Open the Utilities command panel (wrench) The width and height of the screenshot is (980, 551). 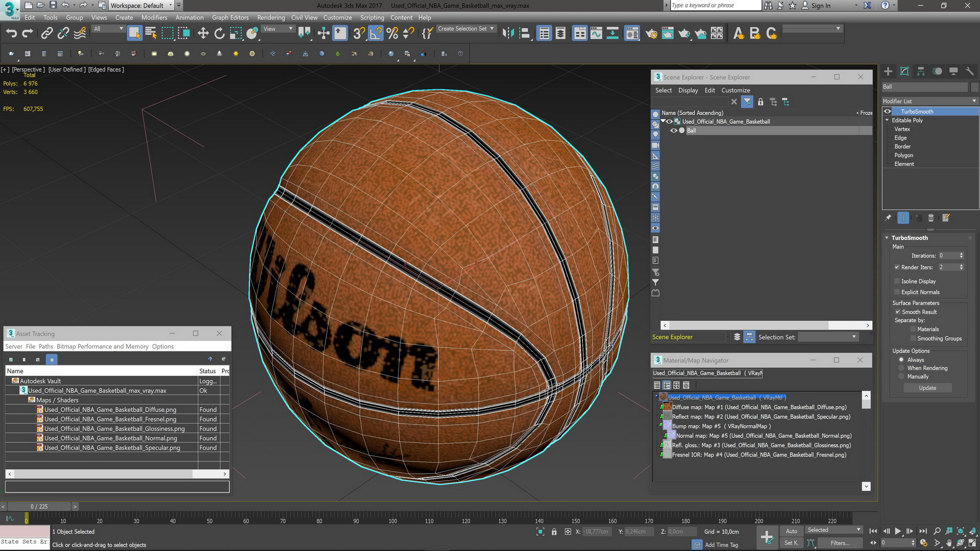coord(970,71)
